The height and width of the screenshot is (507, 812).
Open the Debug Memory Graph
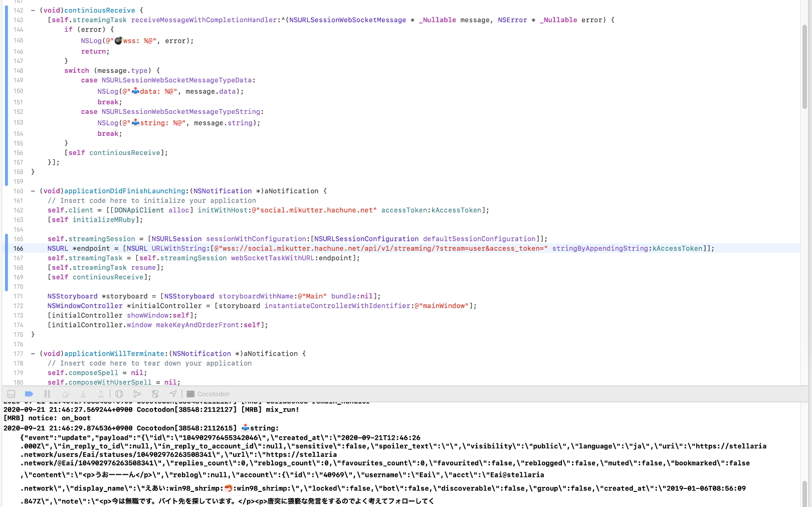pyautogui.click(x=137, y=394)
